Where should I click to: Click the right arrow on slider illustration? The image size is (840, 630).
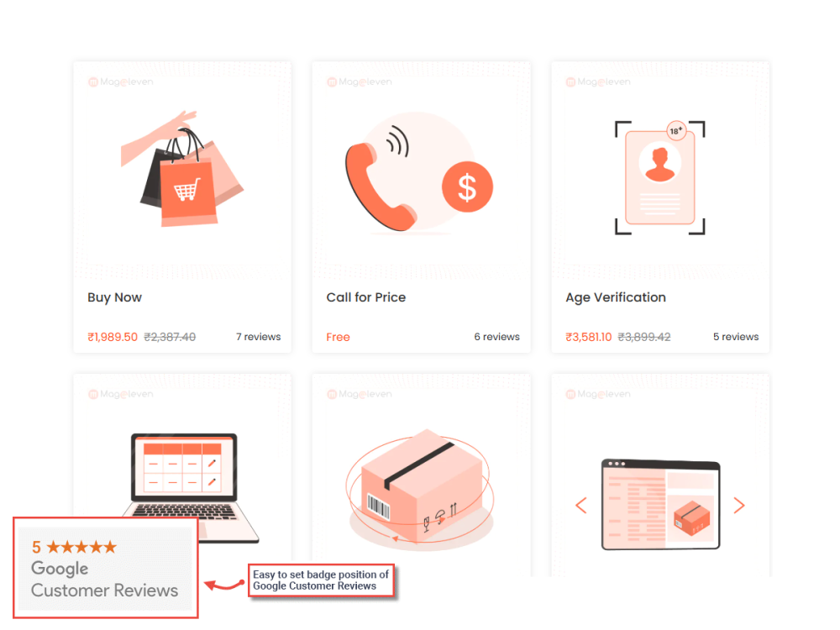(x=738, y=505)
